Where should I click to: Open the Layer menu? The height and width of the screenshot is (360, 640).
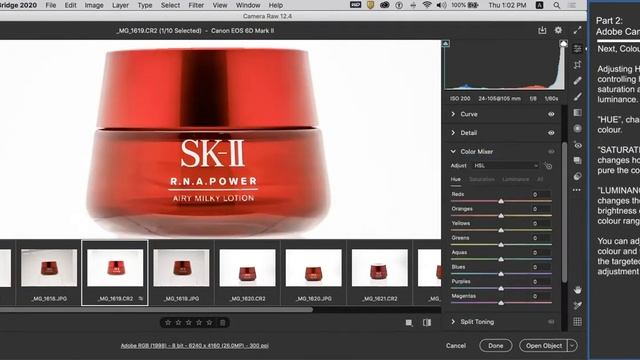pos(120,5)
